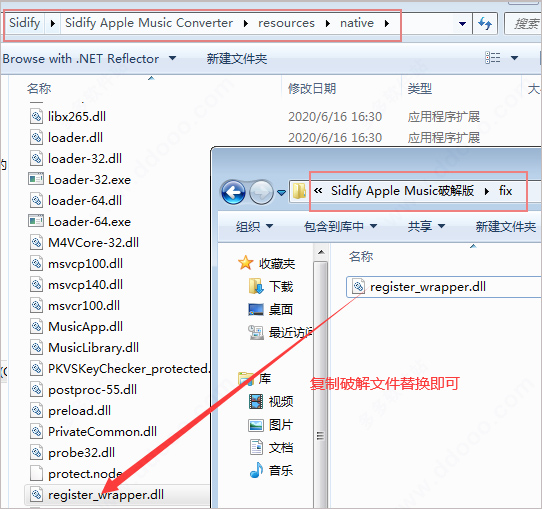The height and width of the screenshot is (509, 542).
Task: Click 新建文件夹 in fix folder window
Action: tap(506, 226)
